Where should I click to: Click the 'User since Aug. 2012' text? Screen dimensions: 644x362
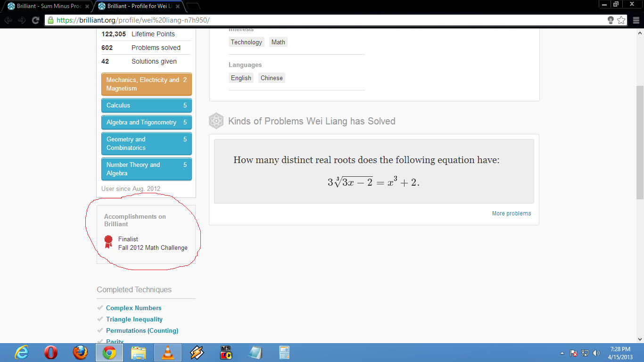coord(131,189)
